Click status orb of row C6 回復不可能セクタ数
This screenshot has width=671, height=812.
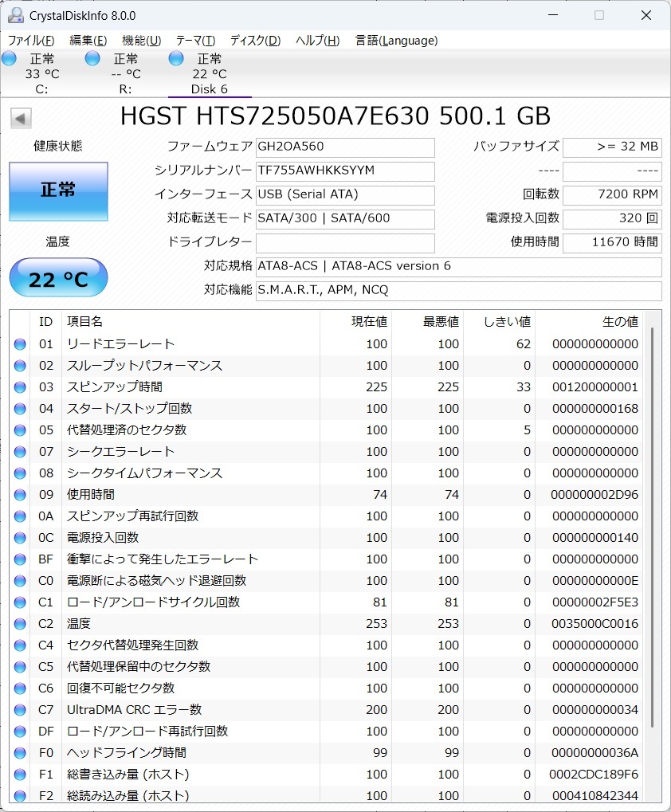(x=20, y=688)
